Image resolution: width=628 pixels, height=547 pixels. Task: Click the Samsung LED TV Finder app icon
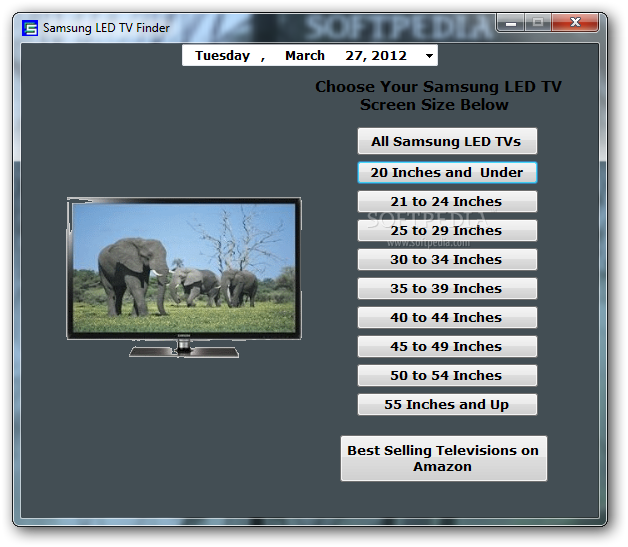click(x=30, y=28)
